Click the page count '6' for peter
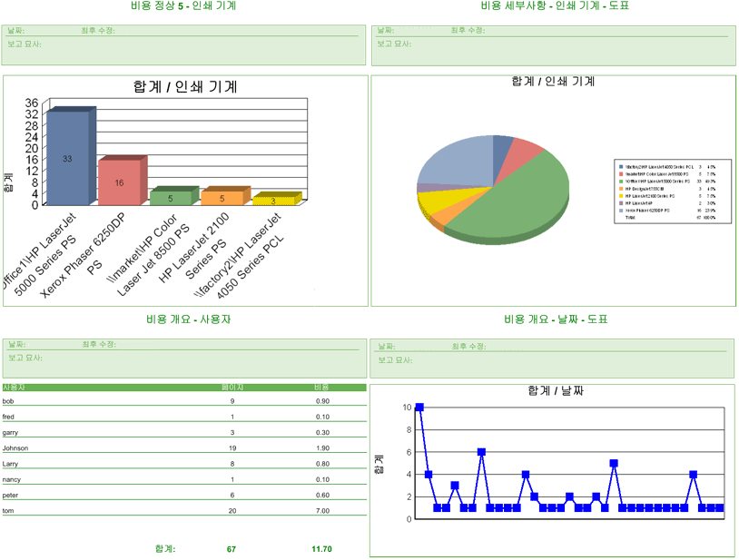This screenshot has width=739, height=560. 232,495
